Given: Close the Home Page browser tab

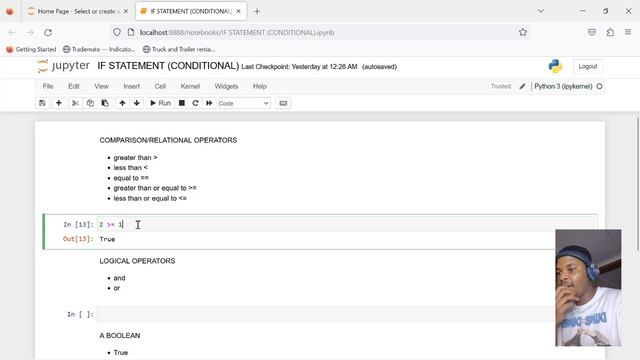Looking at the screenshot, I should click(x=126, y=11).
